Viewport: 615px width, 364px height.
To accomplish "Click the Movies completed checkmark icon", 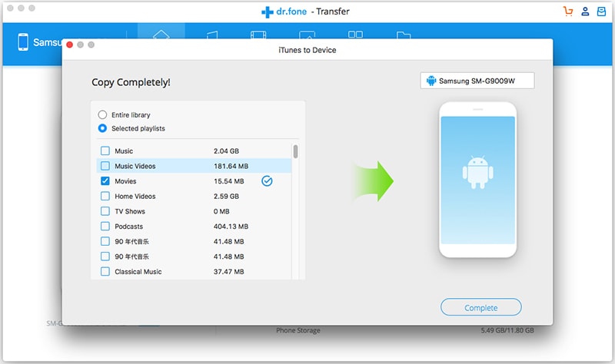I will tap(267, 181).
